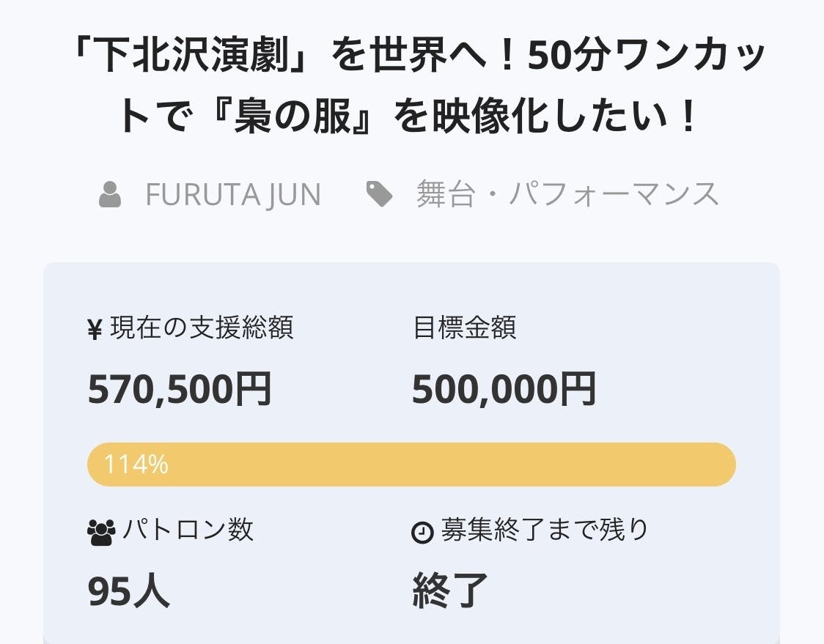Open FURUTA JUN's profile link

click(x=233, y=195)
